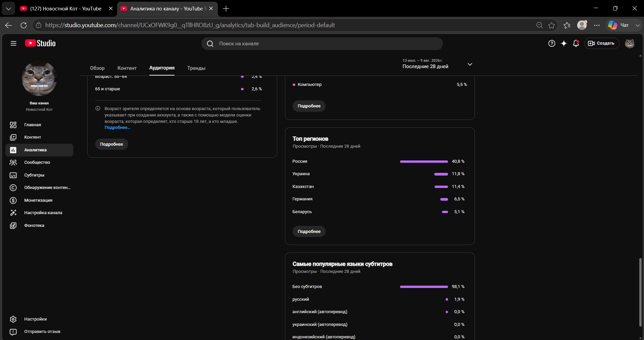Image resolution: width=644 pixels, height=340 pixels.
Task: Click the Аналитика chart icon
Action: [13, 150]
